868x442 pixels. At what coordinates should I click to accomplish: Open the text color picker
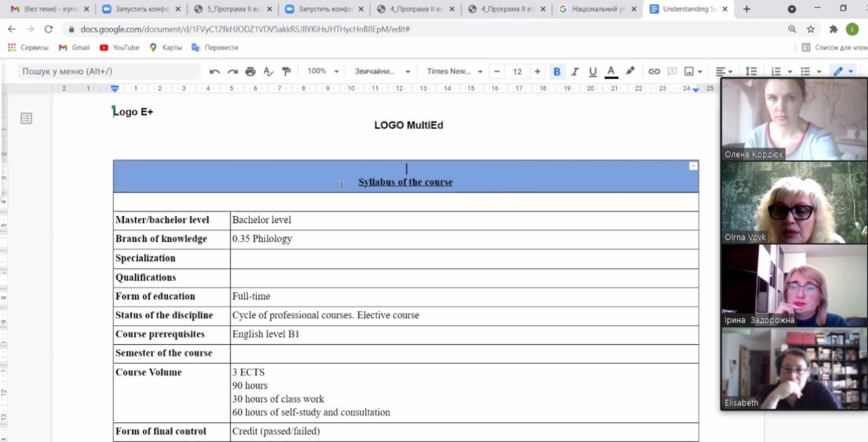point(611,72)
